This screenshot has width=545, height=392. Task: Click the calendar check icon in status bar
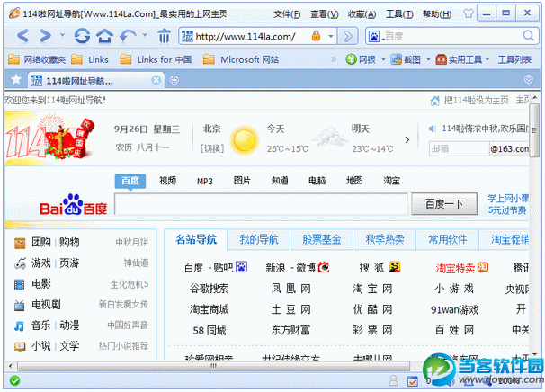click(x=413, y=381)
